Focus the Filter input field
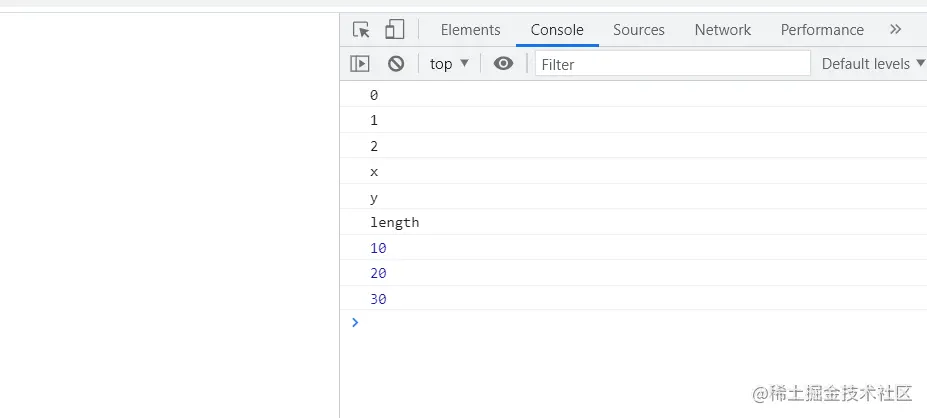This screenshot has height=418, width=927. point(672,64)
